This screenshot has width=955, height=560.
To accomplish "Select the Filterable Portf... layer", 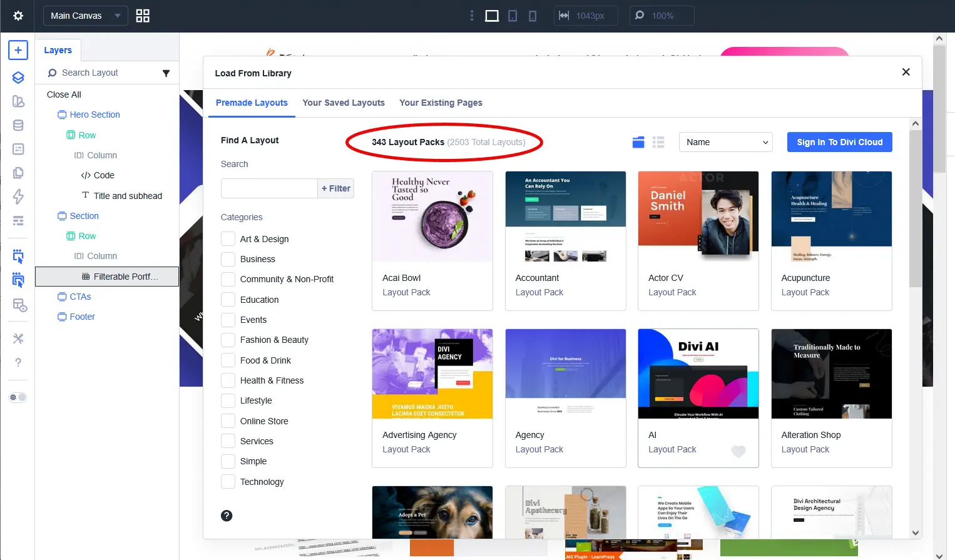I will coord(107,277).
